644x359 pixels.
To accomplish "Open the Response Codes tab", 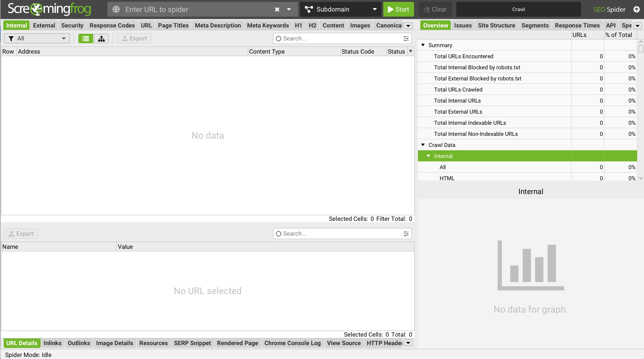I will pos(112,25).
